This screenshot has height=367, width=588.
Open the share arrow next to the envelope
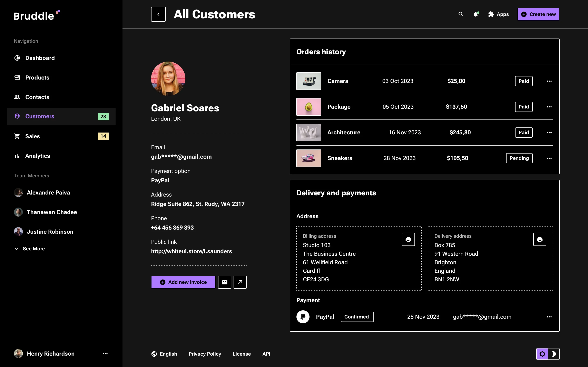tap(240, 282)
